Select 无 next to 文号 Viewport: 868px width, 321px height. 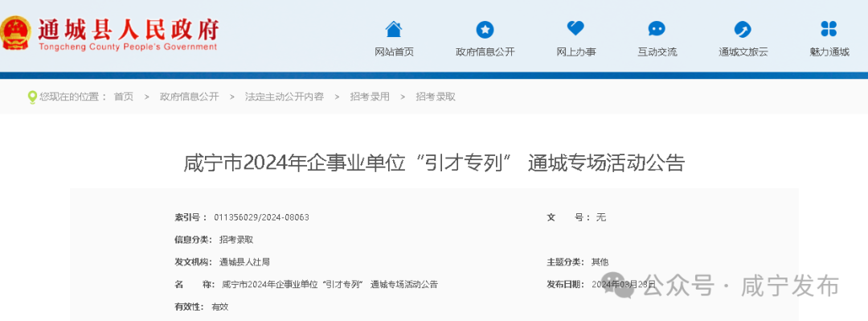[600, 217]
